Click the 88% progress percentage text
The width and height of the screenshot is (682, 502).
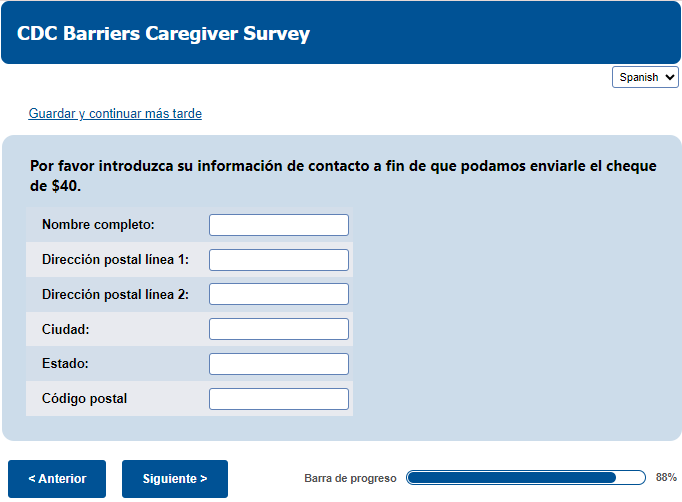tap(666, 478)
